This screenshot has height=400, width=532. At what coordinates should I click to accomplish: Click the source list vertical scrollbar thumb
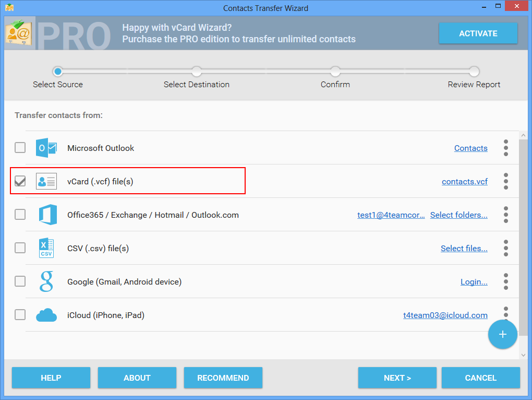[x=523, y=238]
